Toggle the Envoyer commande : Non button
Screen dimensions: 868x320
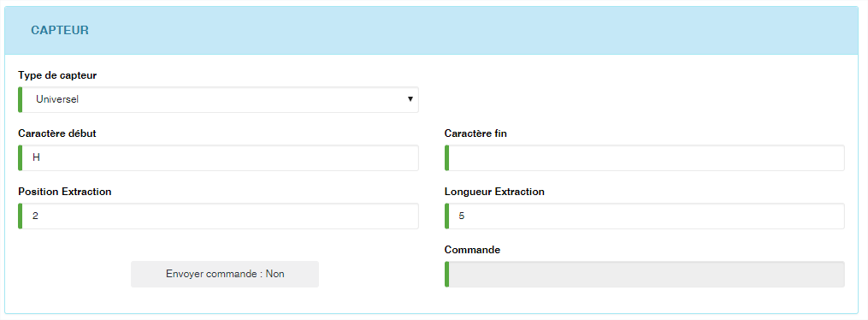pos(225,274)
